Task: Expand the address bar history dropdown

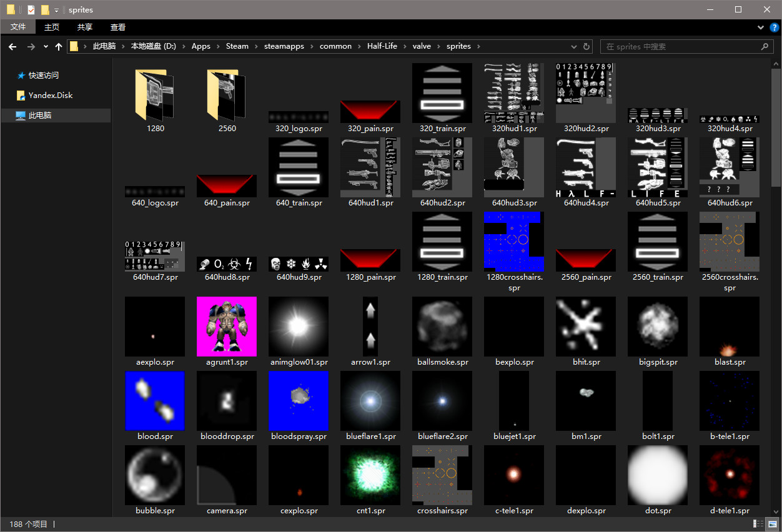Action: coord(573,46)
